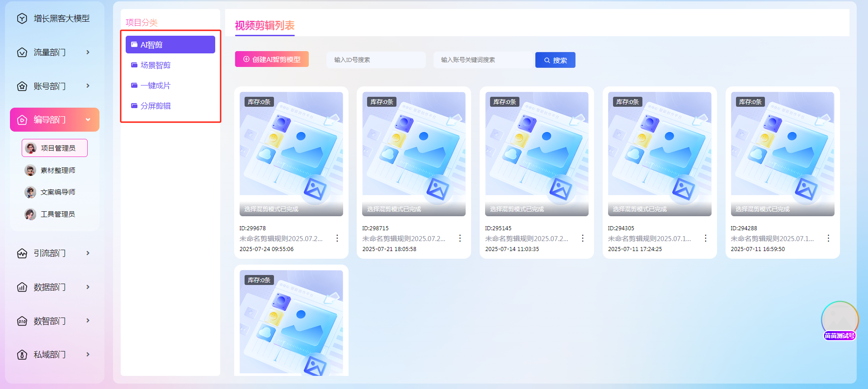Open thumbnail of card ID:294288
The width and height of the screenshot is (868, 389).
(783, 154)
